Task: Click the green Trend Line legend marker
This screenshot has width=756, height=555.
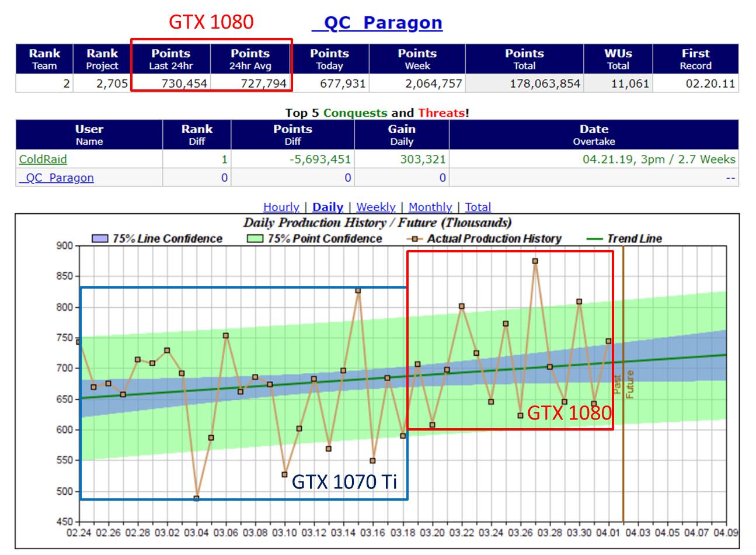Action: (x=593, y=239)
